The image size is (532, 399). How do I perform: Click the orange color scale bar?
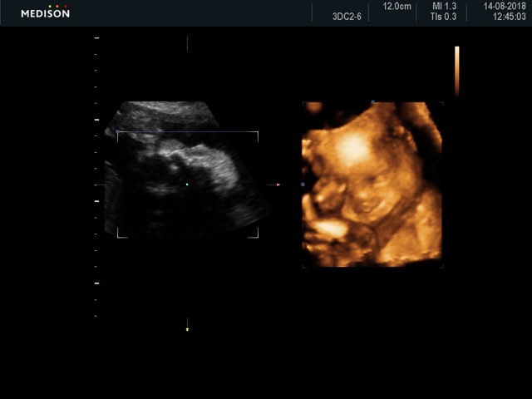457,71
